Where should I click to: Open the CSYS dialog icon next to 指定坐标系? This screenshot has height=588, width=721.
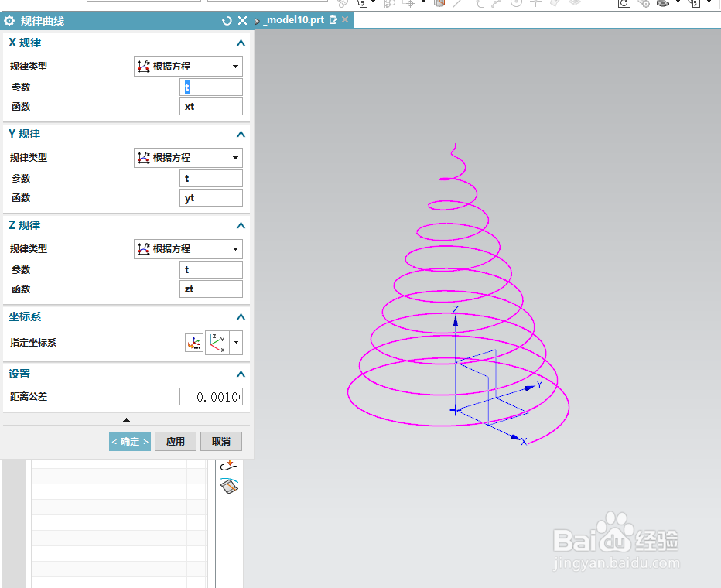click(x=194, y=343)
